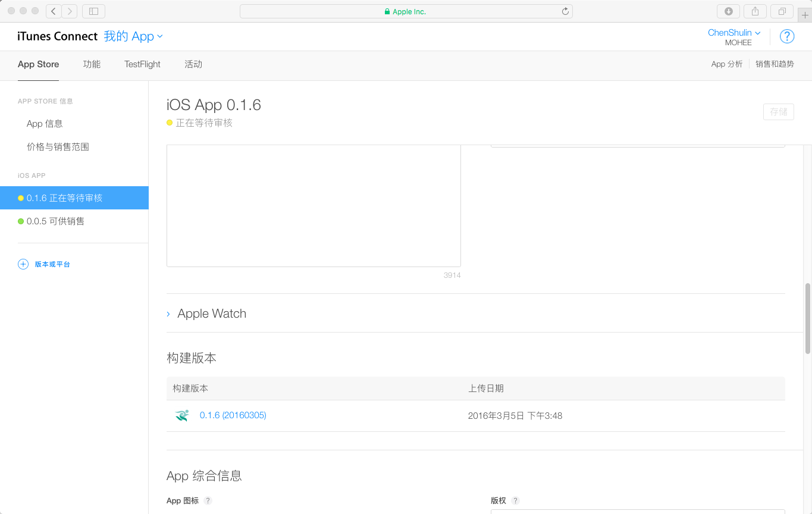This screenshot has height=514, width=812.
Task: Switch to the 功能 tab
Action: point(92,64)
